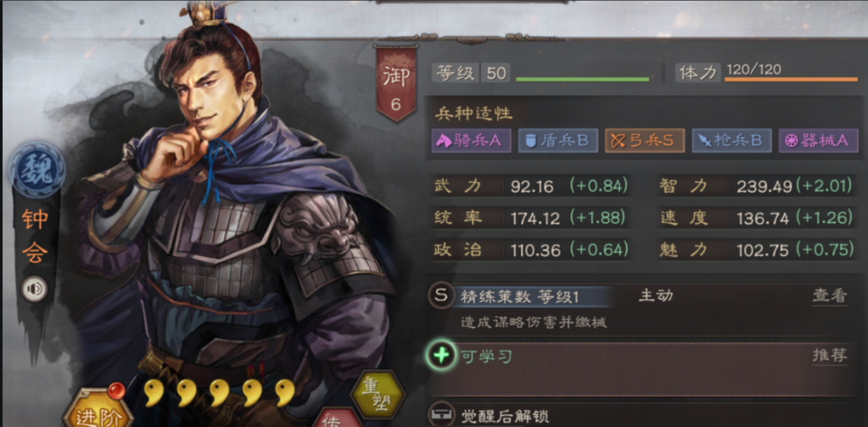Select the 弓兵S troop aptitude tag

pos(644,141)
